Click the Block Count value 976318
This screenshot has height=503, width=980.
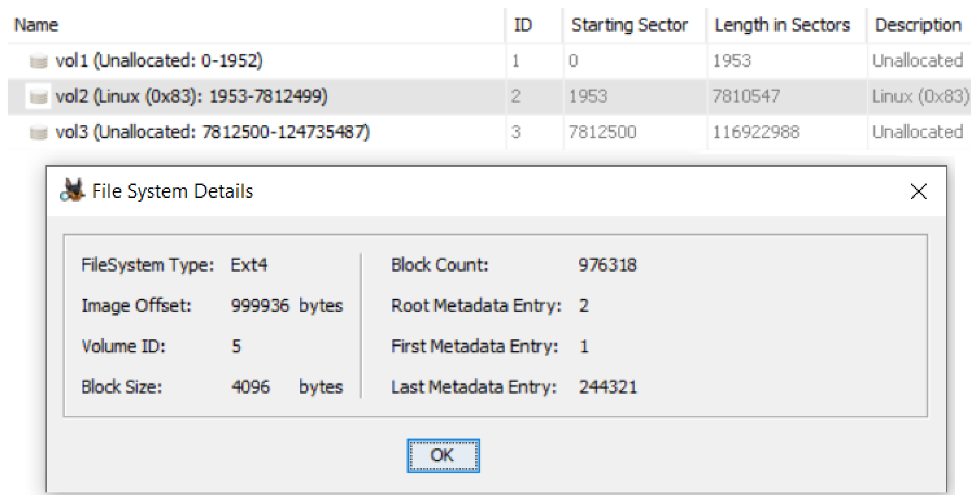[608, 265]
